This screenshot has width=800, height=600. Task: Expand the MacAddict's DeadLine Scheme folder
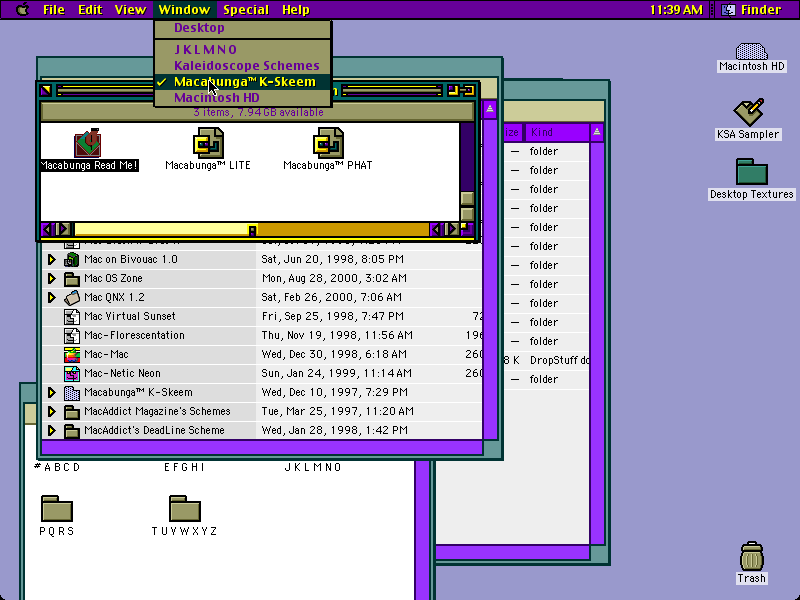(x=52, y=431)
